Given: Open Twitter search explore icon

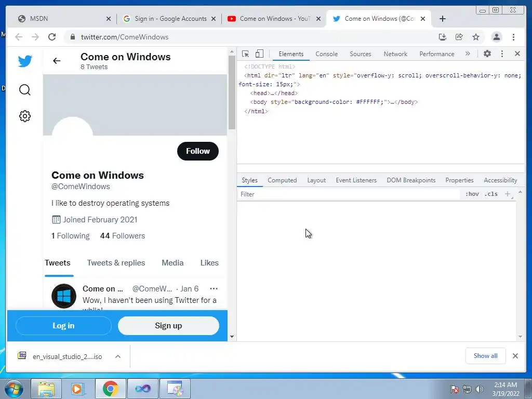Looking at the screenshot, I should coord(25,90).
